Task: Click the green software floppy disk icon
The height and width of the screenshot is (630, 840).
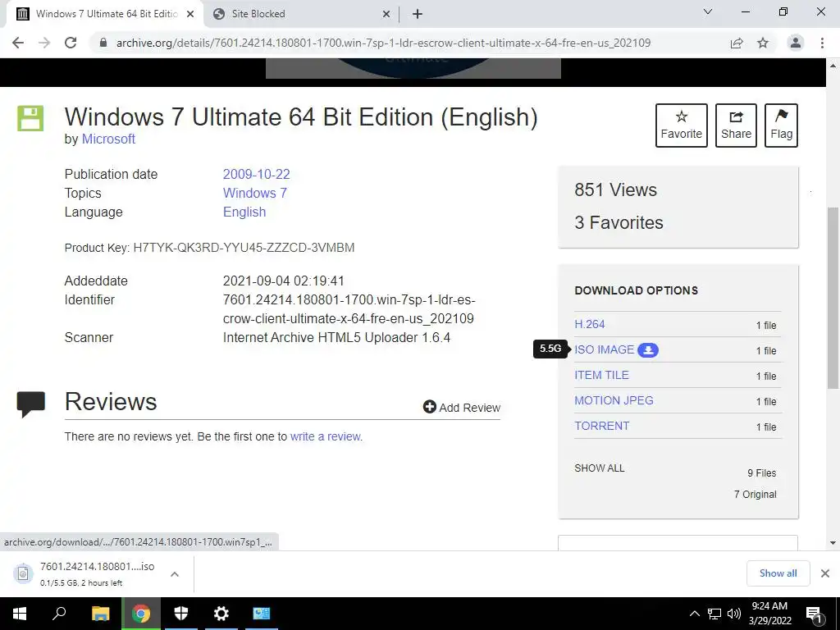Action: (x=30, y=118)
